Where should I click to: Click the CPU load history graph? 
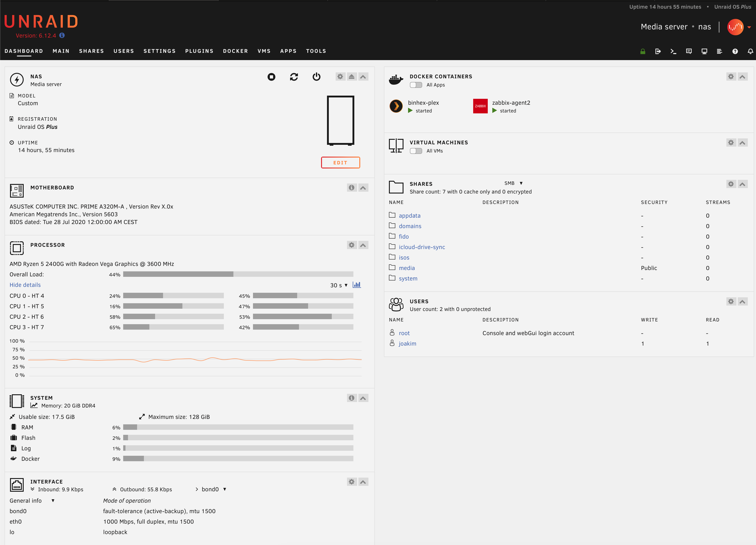point(195,359)
